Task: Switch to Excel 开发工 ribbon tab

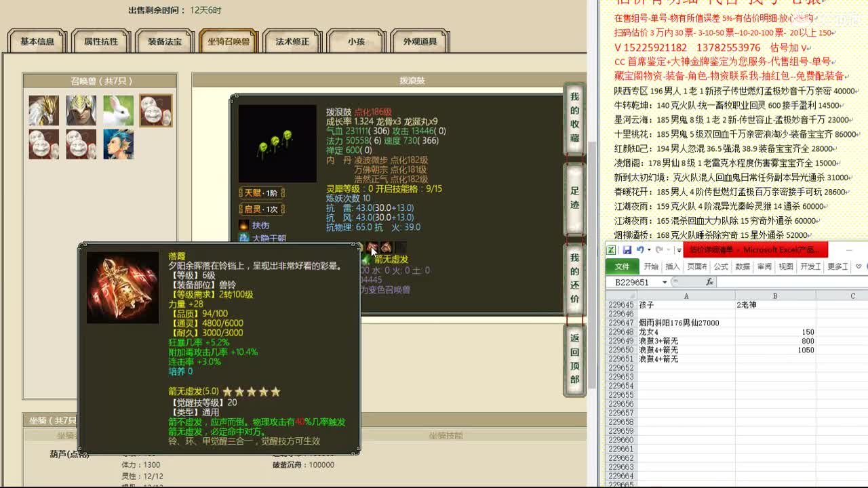Action: [810, 266]
